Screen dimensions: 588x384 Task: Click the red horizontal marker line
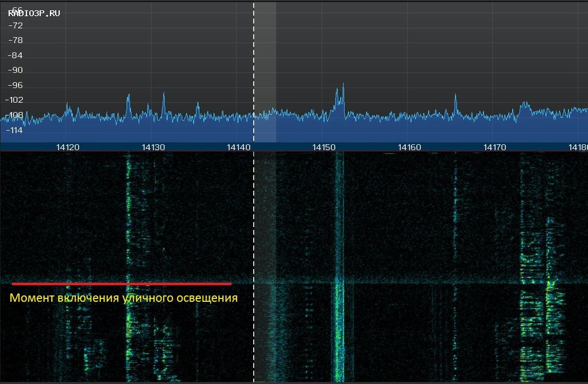(121, 283)
